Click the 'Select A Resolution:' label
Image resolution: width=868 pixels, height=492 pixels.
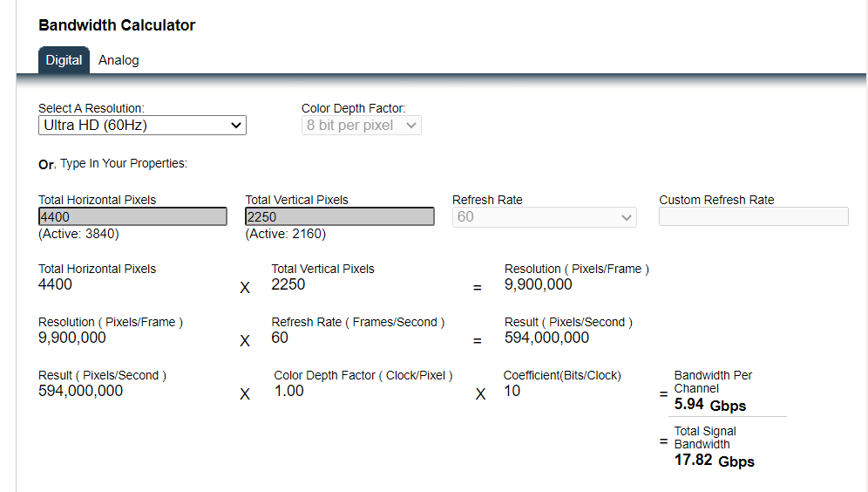click(91, 108)
